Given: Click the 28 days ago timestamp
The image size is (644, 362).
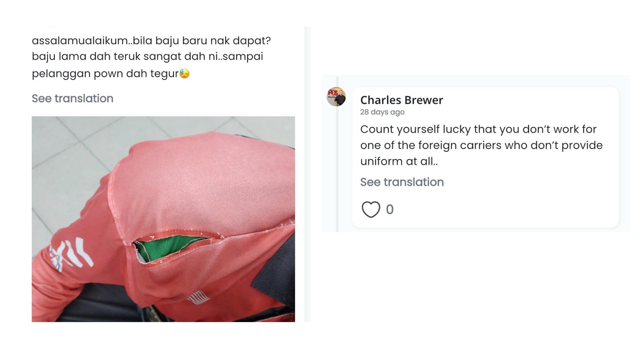Looking at the screenshot, I should [x=382, y=112].
